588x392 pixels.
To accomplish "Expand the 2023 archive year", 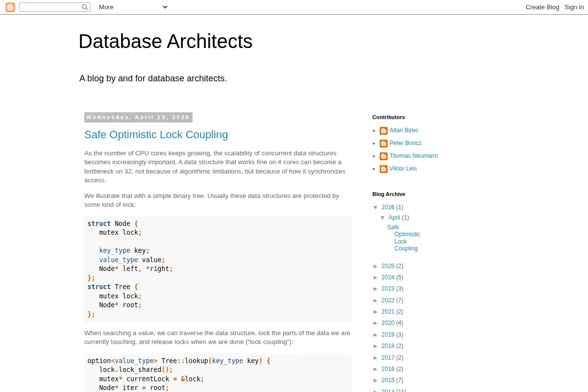I will pyautogui.click(x=376, y=289).
